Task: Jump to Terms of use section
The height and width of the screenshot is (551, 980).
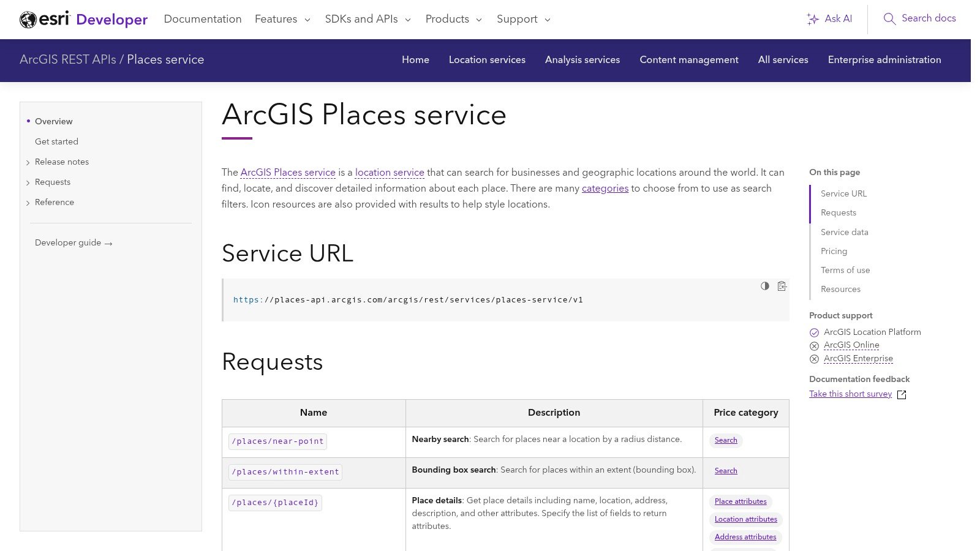Action: click(845, 270)
